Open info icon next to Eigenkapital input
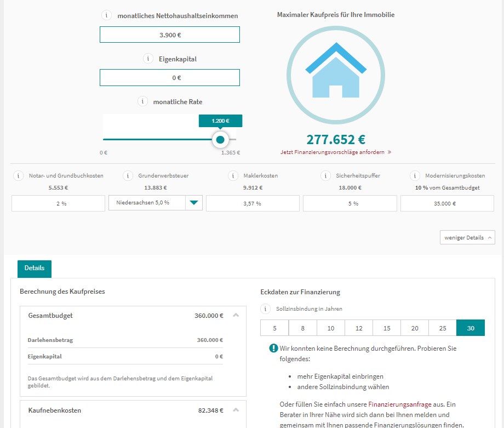The image size is (504, 428). coord(148,59)
